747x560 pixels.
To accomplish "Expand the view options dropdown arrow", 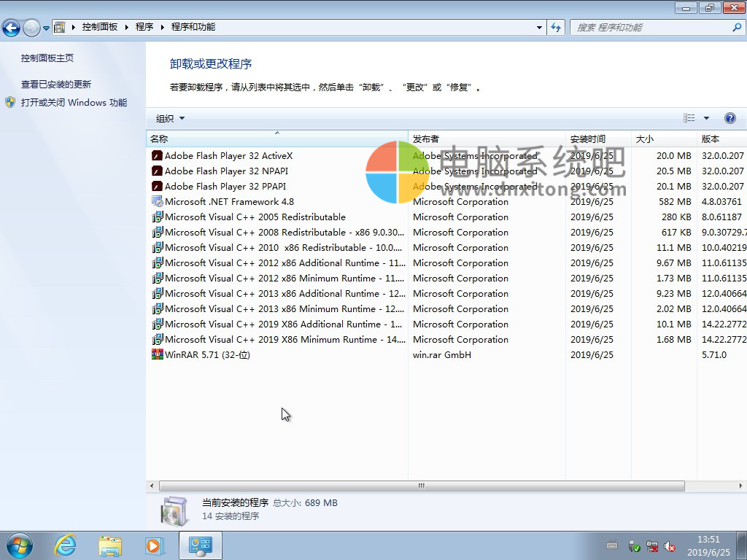I will coord(706,118).
